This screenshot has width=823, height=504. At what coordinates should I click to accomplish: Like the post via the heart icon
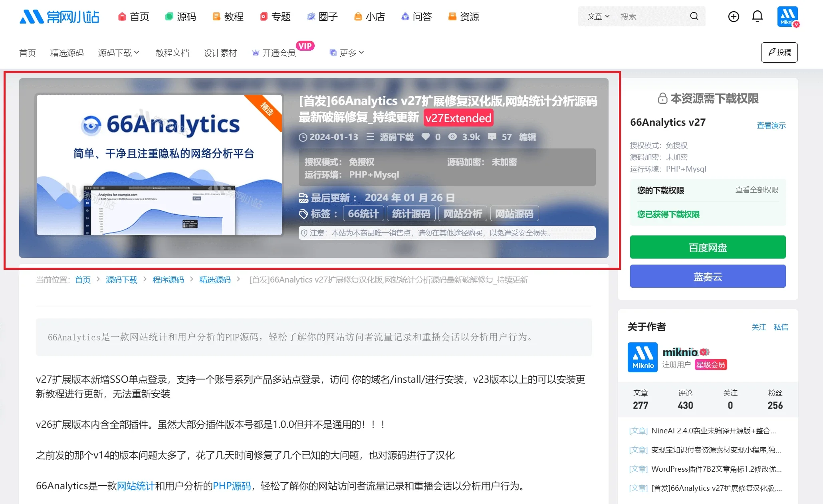tap(426, 137)
